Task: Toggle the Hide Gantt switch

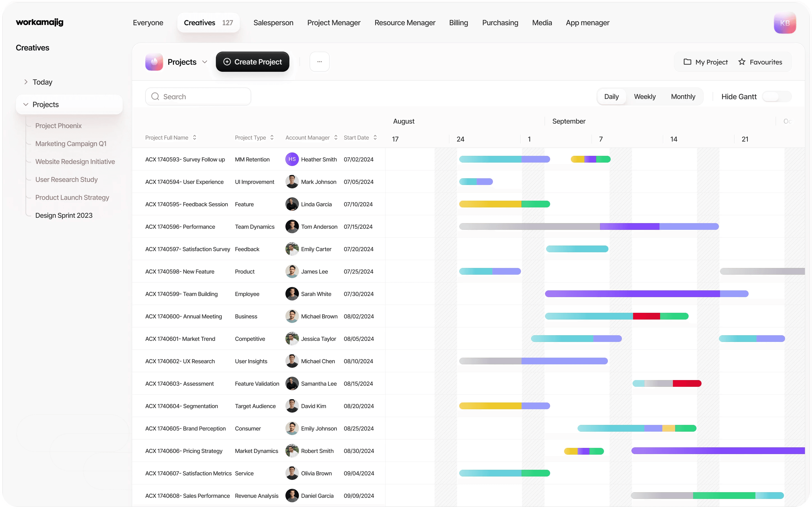Action: click(x=777, y=97)
